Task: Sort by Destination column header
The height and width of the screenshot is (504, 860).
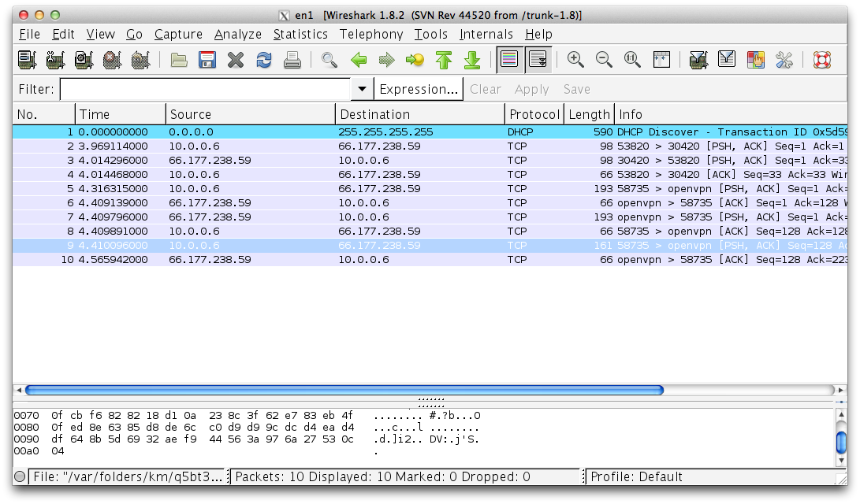Action: 419,114
